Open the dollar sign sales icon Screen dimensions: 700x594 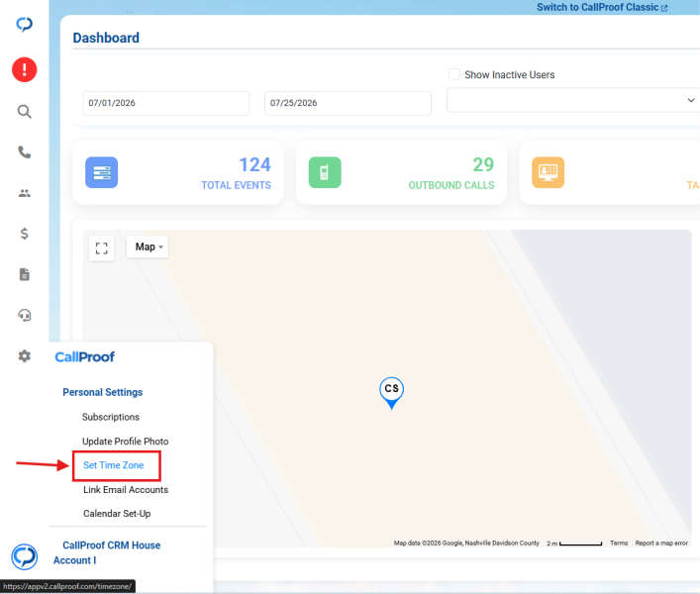24,234
